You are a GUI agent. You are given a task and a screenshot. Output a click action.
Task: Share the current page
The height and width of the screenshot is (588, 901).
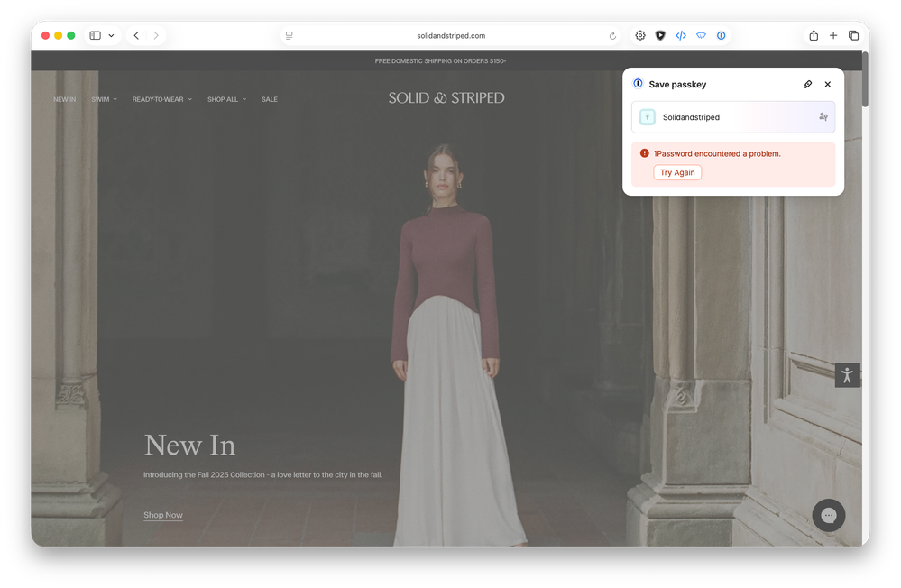[814, 36]
